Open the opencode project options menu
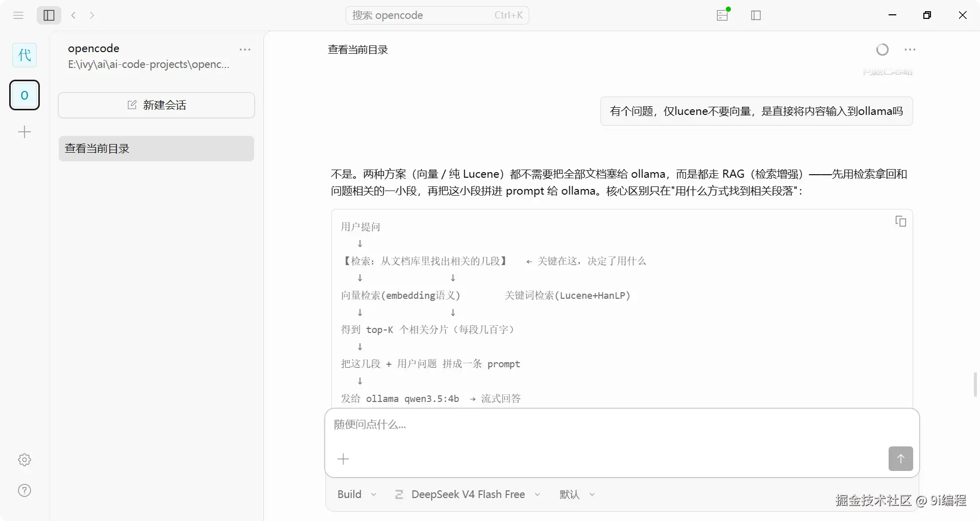Image resolution: width=980 pixels, height=521 pixels. 245,50
